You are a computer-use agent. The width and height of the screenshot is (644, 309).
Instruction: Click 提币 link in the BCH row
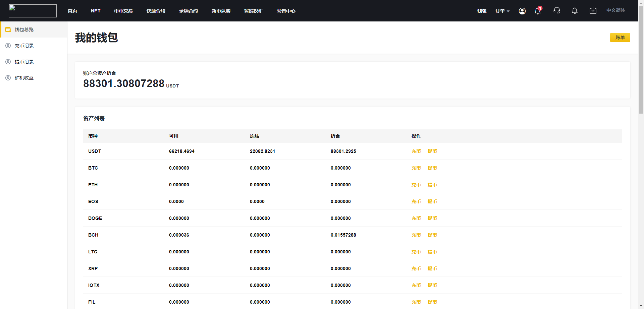432,235
